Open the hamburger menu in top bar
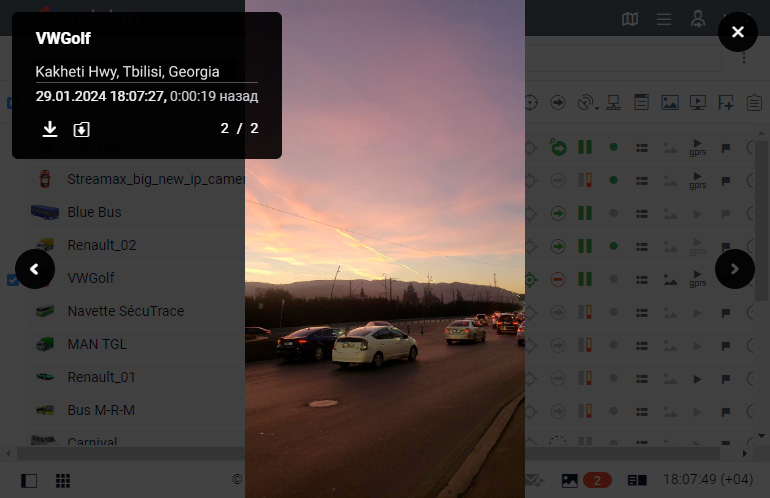Viewport: 770px width, 498px height. pyautogui.click(x=664, y=19)
